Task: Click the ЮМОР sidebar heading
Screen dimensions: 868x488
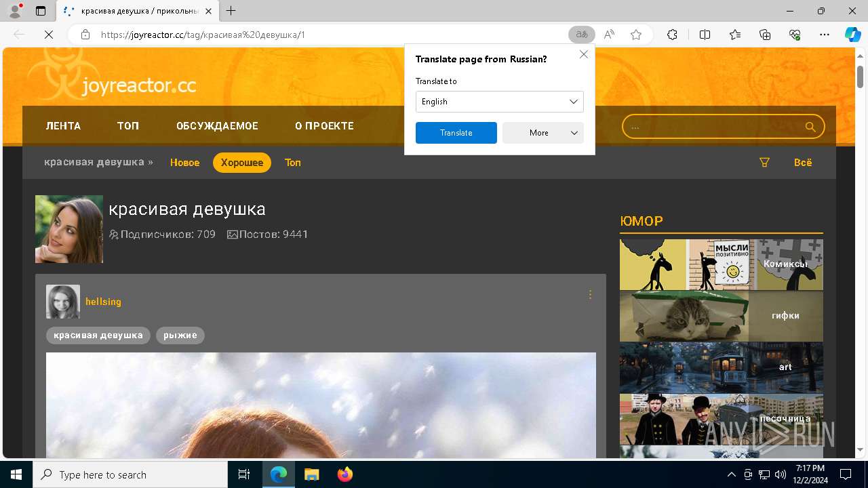Action: [x=642, y=221]
